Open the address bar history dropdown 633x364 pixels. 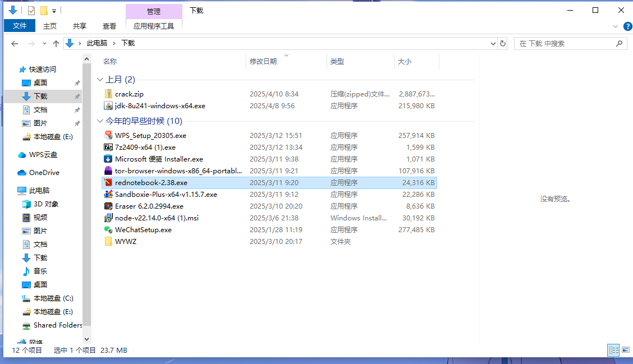[x=493, y=43]
